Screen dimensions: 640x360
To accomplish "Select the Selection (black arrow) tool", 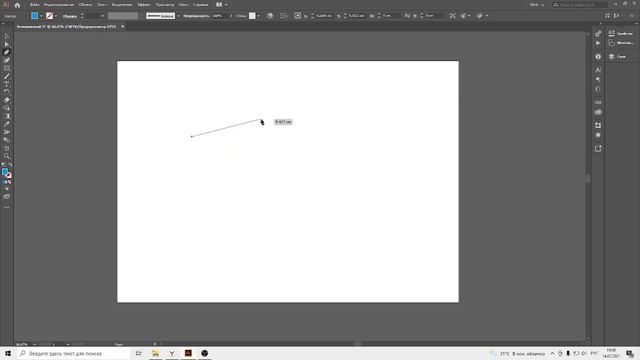I will pyautogui.click(x=7, y=36).
